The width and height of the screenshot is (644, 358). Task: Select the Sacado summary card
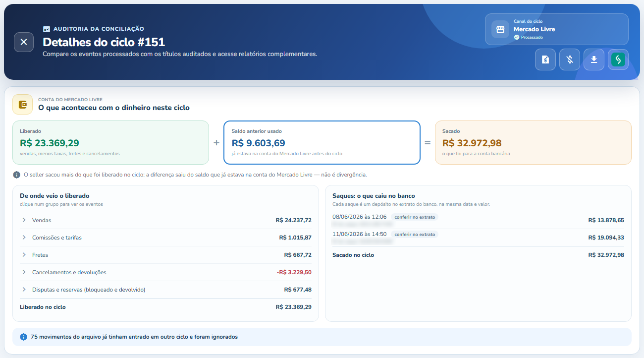point(533,143)
